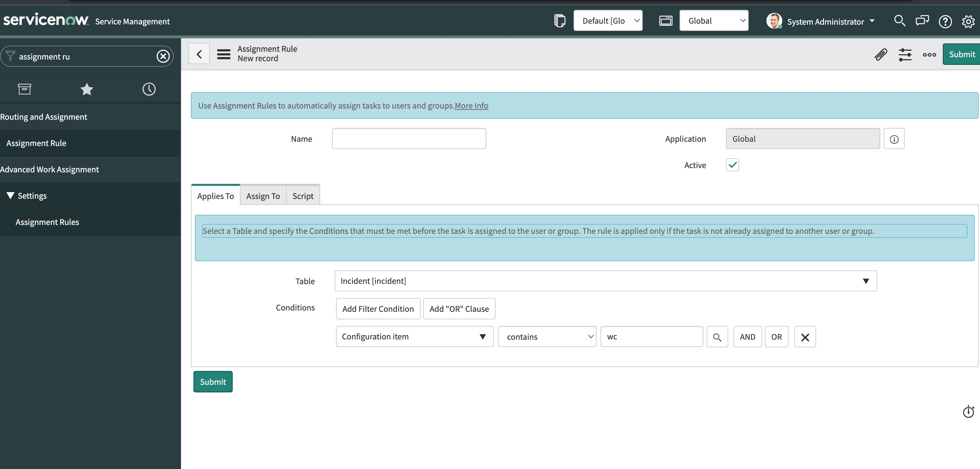View Application field info icon
Image resolution: width=980 pixels, height=469 pixels.
[894, 139]
